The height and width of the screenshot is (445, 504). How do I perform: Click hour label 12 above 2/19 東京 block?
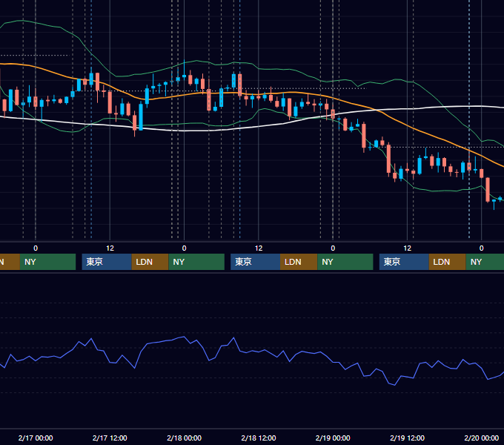click(407, 248)
